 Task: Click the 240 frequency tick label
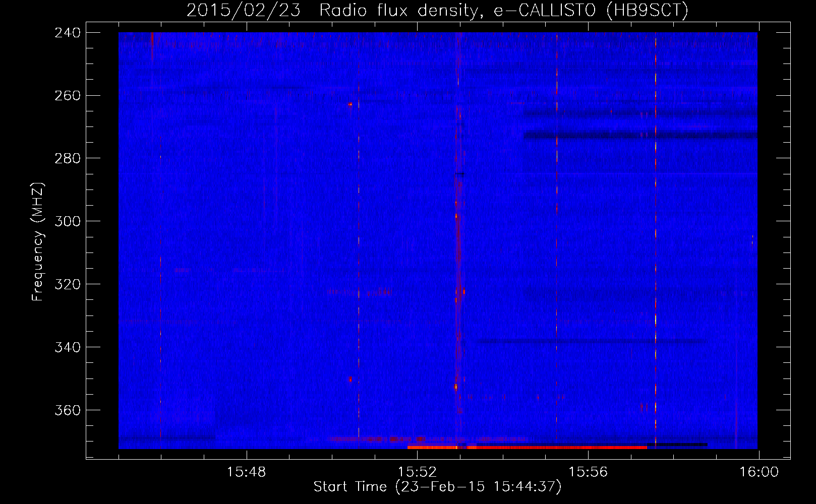point(67,33)
